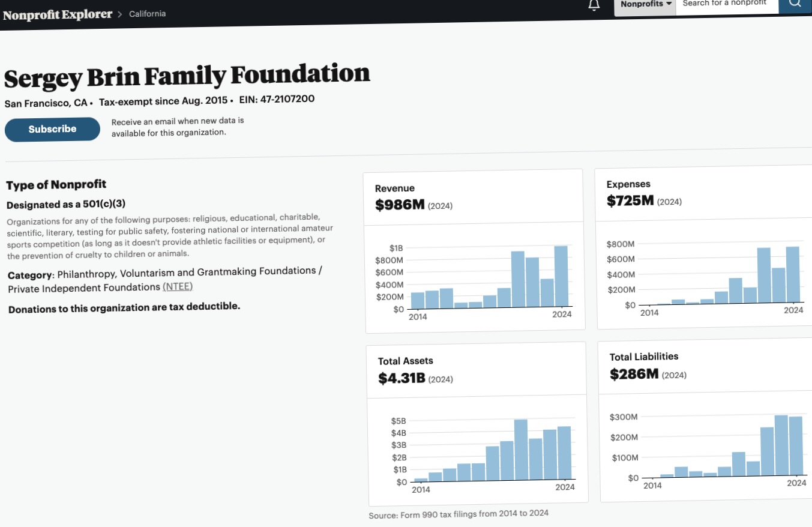Focus the "Search for a nonprofit" field

tap(726, 4)
